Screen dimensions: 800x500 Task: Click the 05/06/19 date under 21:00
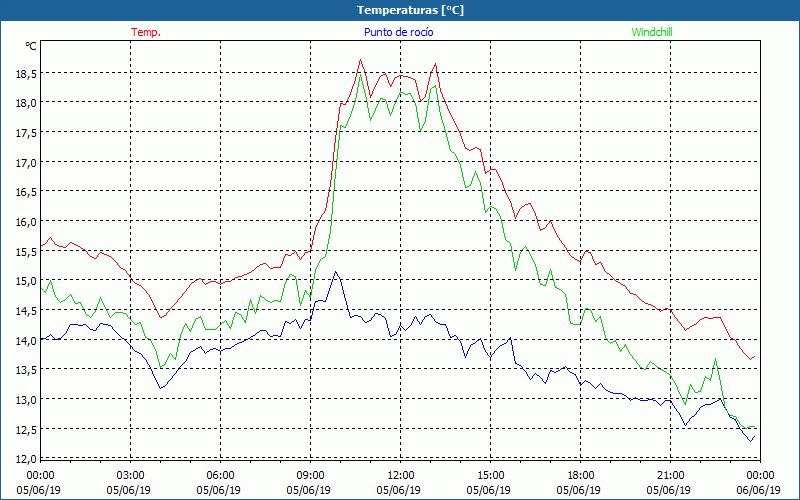[x=668, y=490]
